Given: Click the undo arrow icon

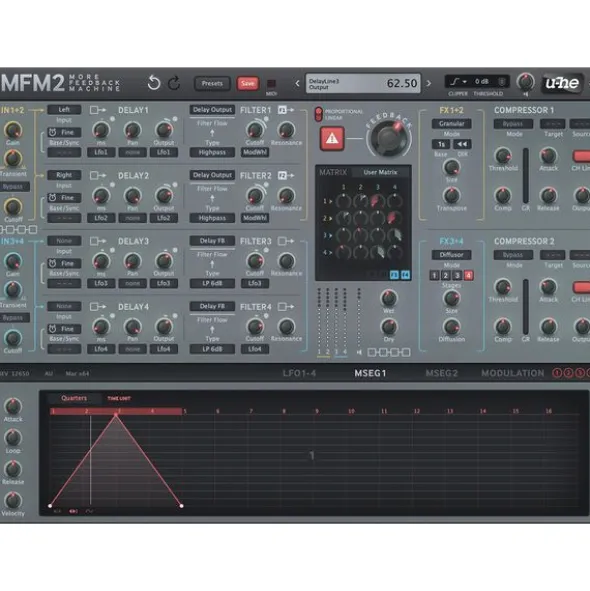Looking at the screenshot, I should point(153,83).
